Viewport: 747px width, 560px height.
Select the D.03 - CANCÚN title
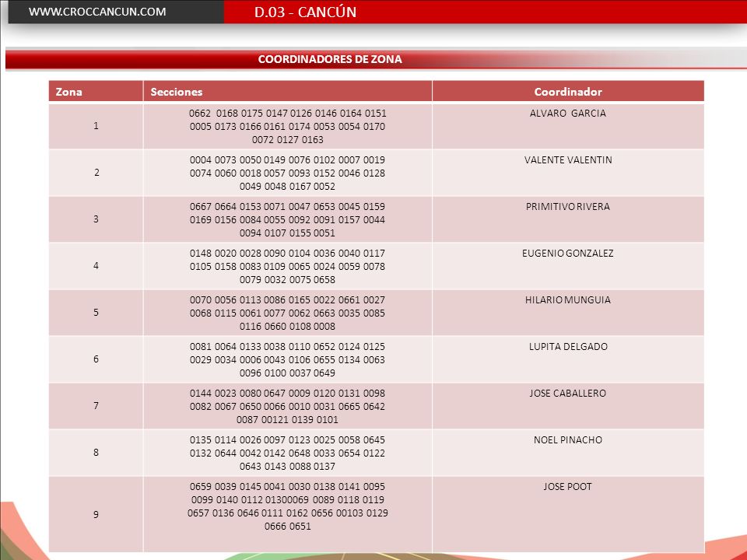click(305, 12)
